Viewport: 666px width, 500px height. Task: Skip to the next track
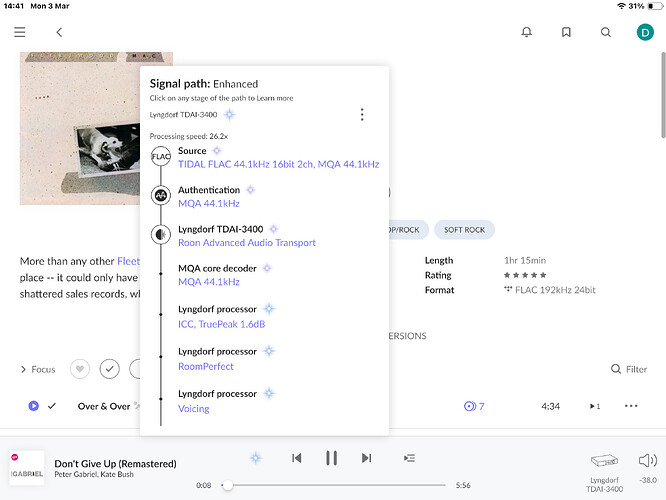pos(366,458)
